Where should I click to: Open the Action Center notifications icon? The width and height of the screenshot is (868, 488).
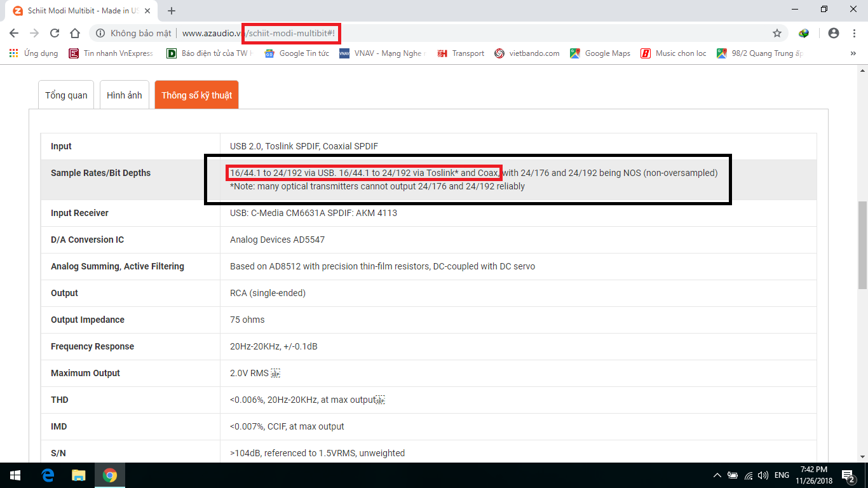(848, 475)
